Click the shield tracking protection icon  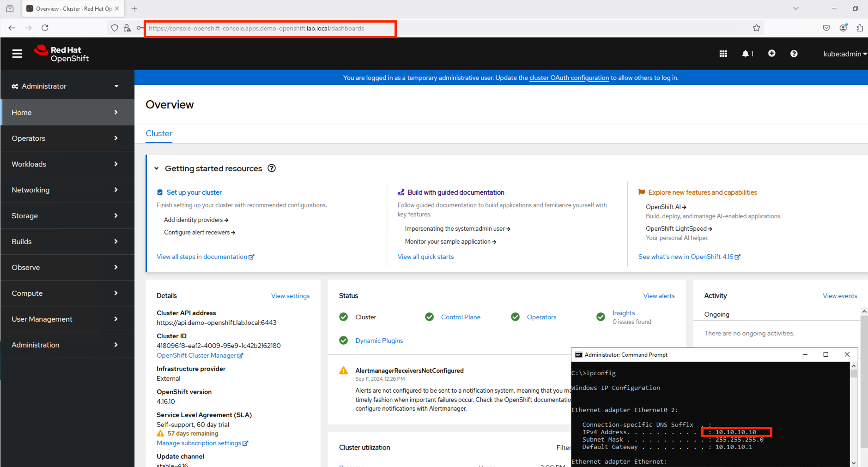point(115,28)
